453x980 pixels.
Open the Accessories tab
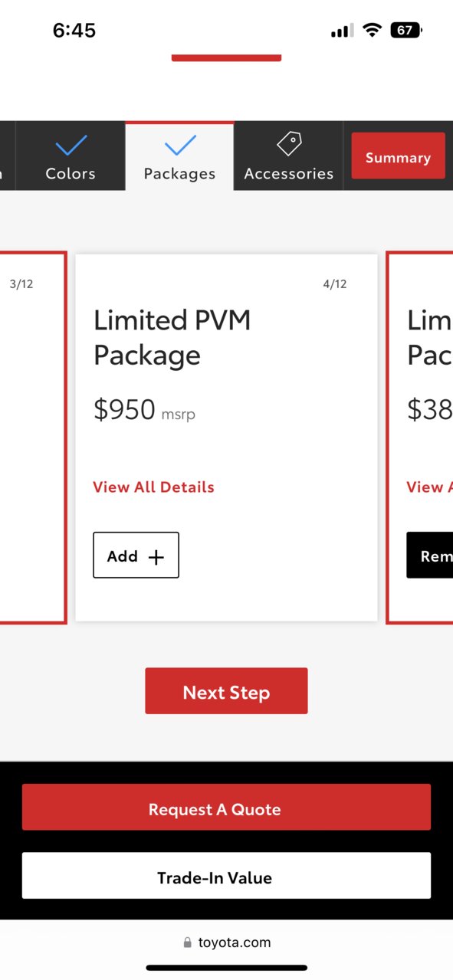coord(289,156)
